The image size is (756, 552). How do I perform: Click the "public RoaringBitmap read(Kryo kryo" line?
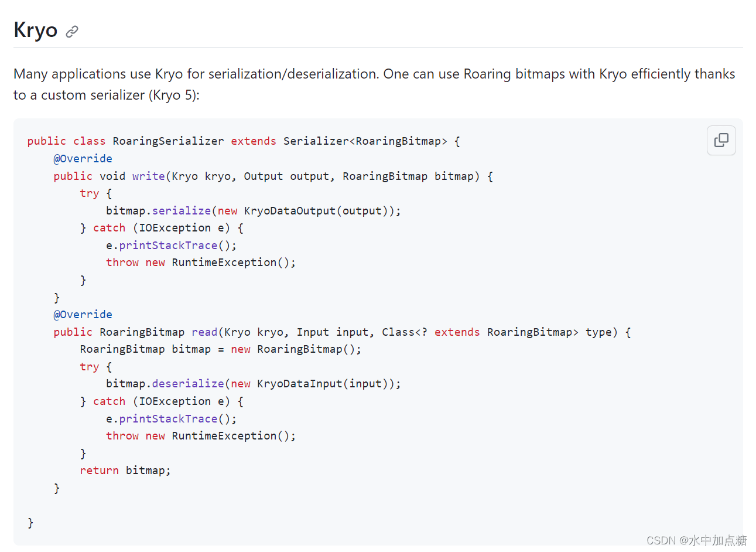pyautogui.click(x=342, y=332)
